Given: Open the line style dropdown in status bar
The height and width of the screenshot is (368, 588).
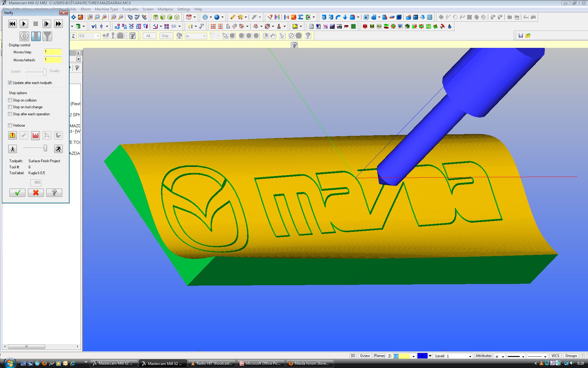Looking at the screenshot, I should pos(523,356).
